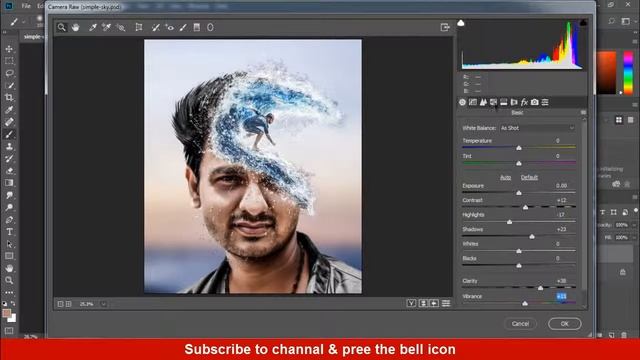This screenshot has width=640, height=360.
Task: Select the Adjustment Brush tool
Action: pyautogui.click(x=183, y=27)
